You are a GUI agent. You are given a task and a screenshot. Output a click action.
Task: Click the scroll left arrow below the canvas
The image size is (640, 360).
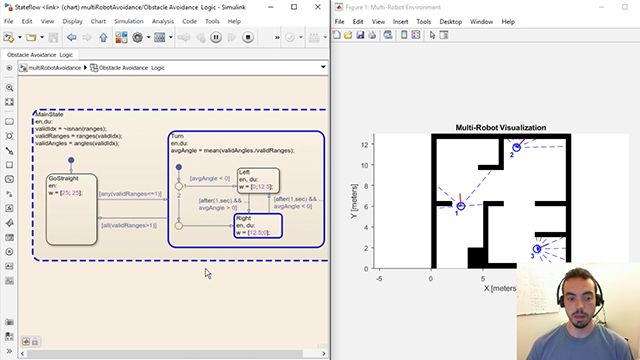pos(23,353)
